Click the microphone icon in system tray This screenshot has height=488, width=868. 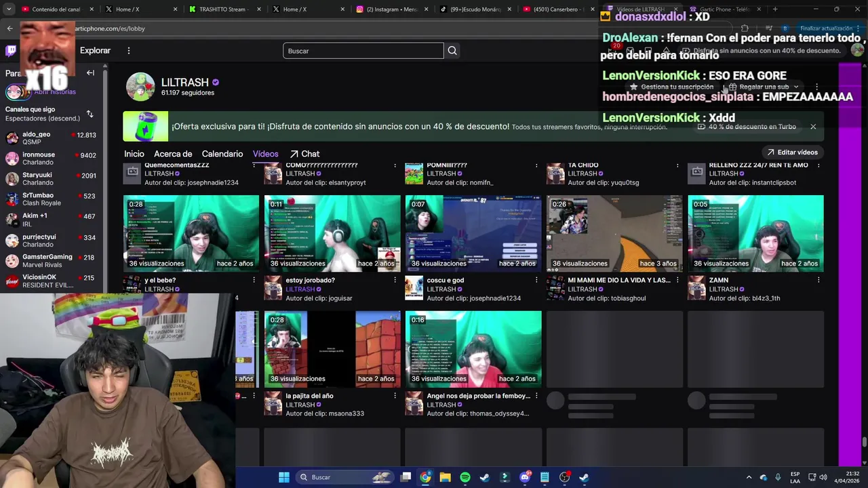(778, 477)
